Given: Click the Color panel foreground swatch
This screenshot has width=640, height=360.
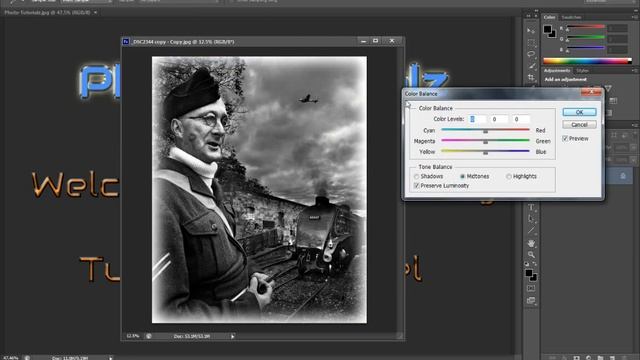Looking at the screenshot, I should point(547,29).
